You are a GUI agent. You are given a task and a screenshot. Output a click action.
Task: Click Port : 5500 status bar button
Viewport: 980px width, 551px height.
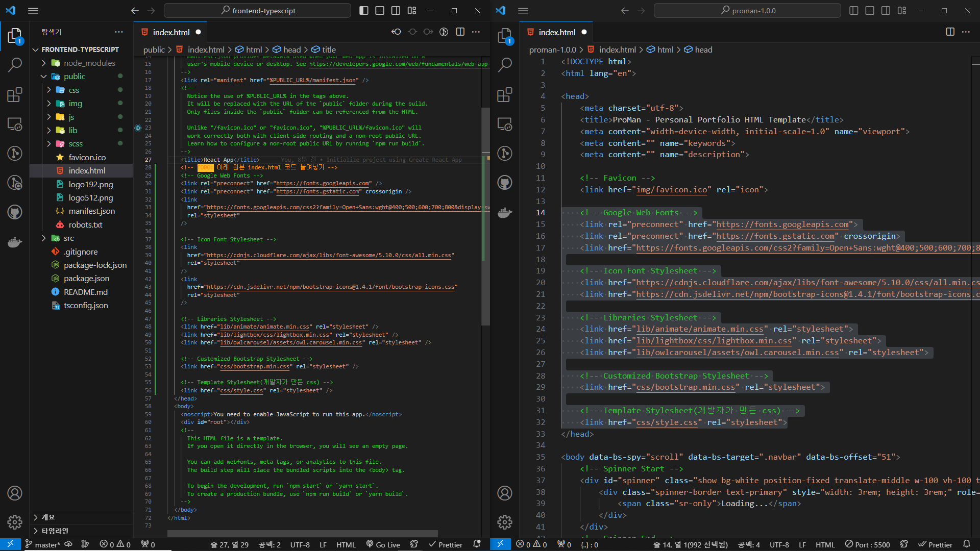(867, 544)
